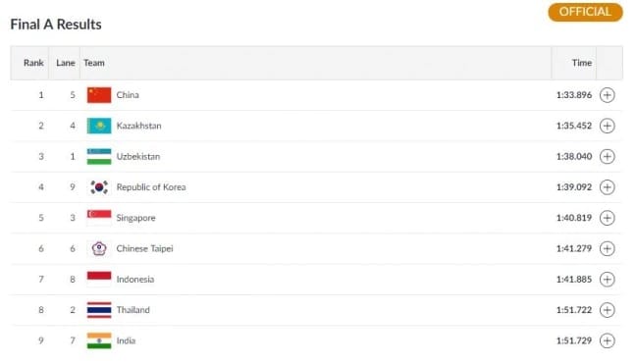Image resolution: width=635 pixels, height=364 pixels.
Task: Expand Republic of Korea row details
Action: (607, 187)
